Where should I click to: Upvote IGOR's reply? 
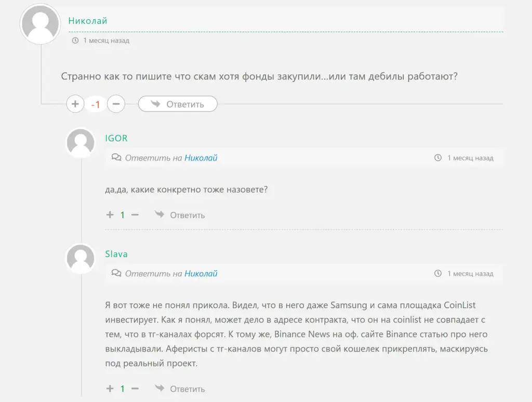click(110, 215)
